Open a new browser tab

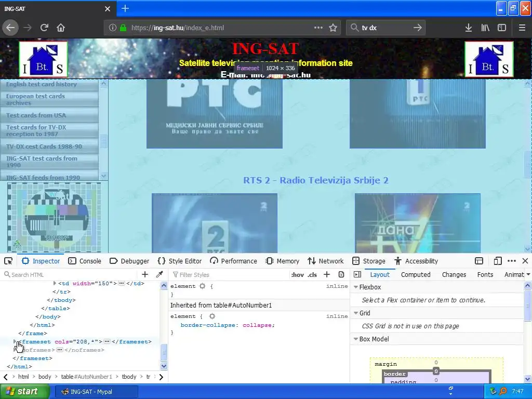pyautogui.click(x=125, y=8)
